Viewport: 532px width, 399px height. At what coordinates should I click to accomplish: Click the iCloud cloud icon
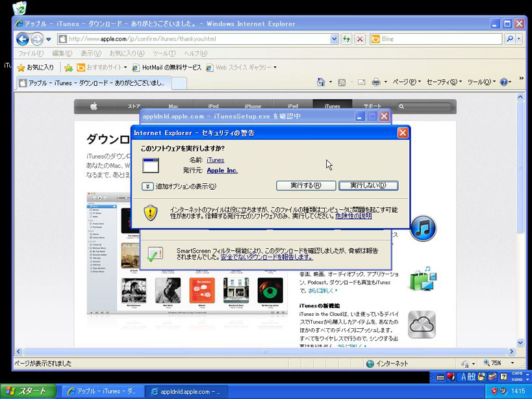(x=422, y=325)
